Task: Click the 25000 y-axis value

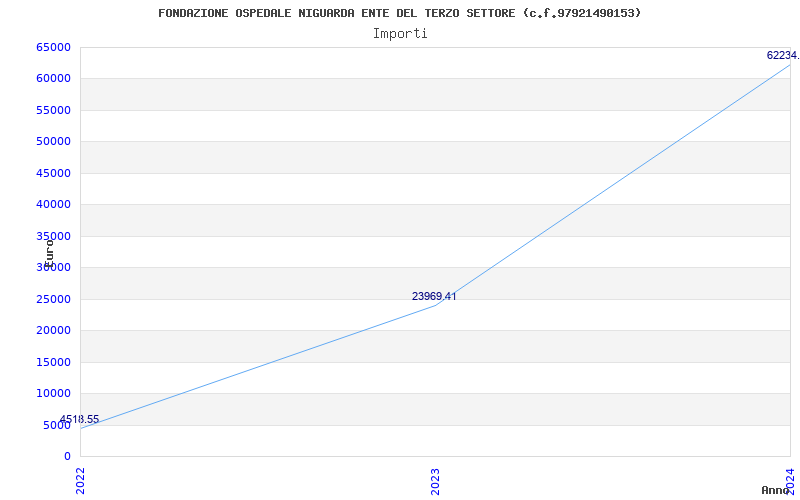Action: point(53,299)
